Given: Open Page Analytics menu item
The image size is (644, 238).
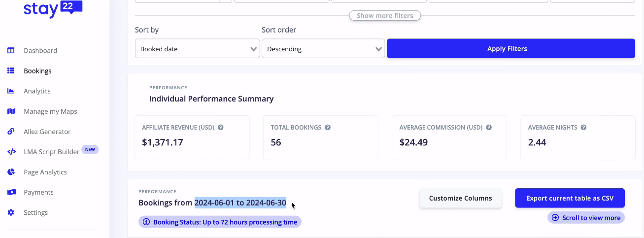Looking at the screenshot, I should [x=45, y=172].
